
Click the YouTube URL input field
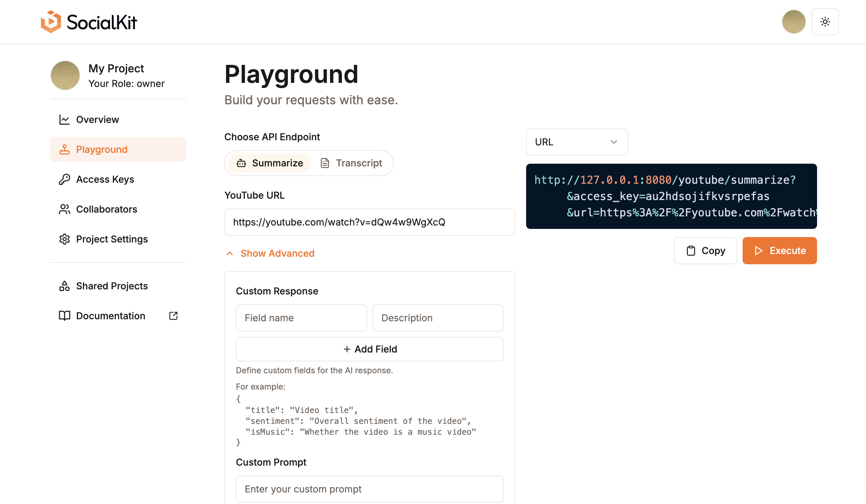coord(369,222)
